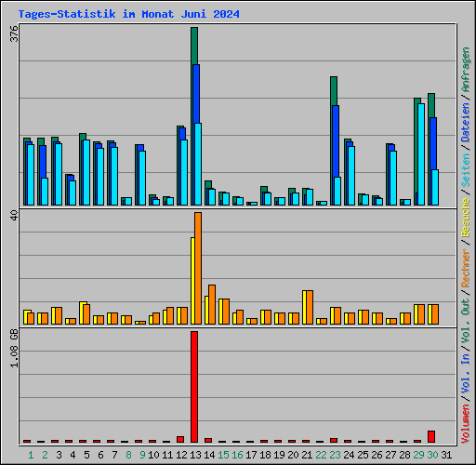Click day label "25" on the x-axis
Image resolution: width=476 pixels, height=465 pixels.
[x=363, y=455]
